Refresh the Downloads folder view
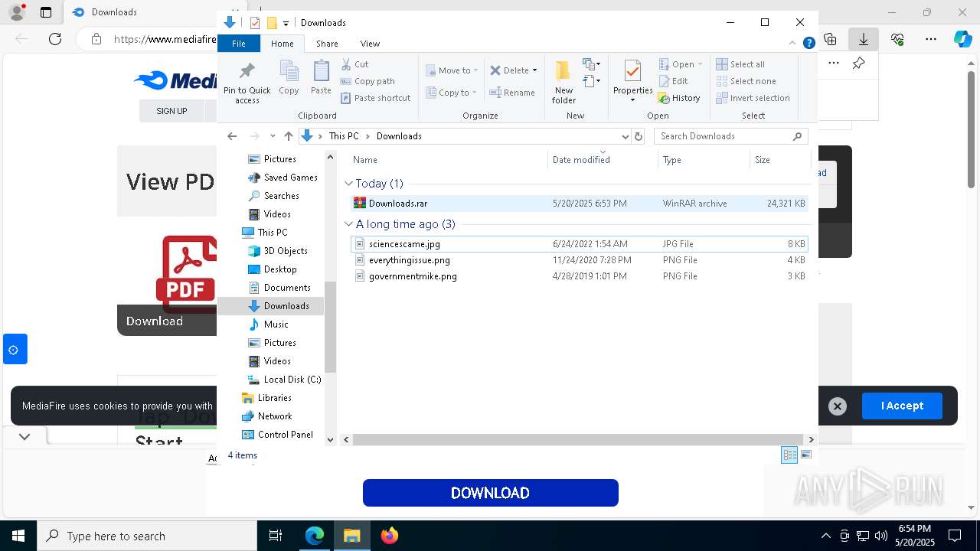Viewport: 980px width, 551px height. [639, 136]
